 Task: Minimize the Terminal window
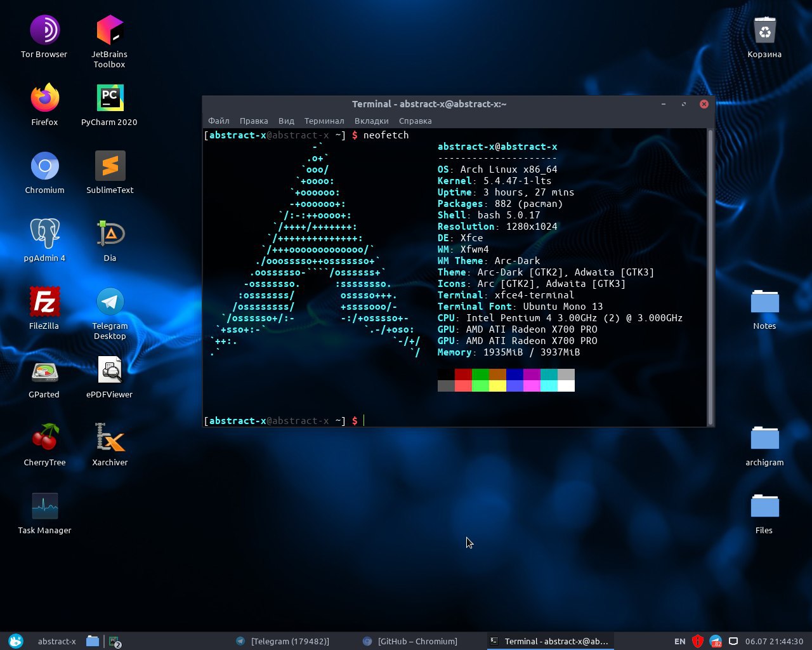[x=664, y=104]
